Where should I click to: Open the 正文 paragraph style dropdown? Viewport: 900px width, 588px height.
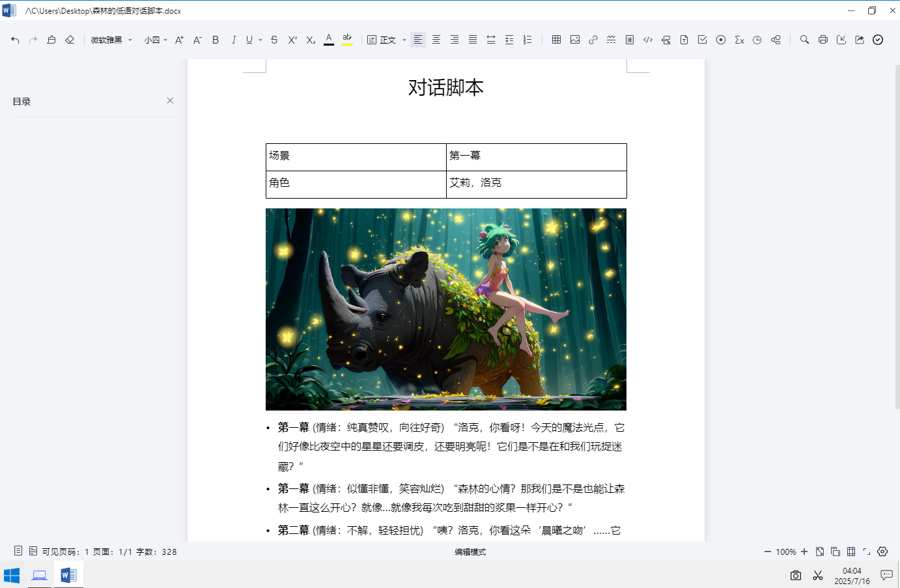pos(387,40)
